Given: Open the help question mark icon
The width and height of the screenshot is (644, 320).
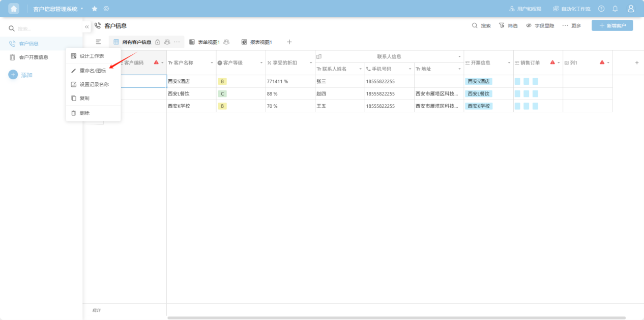Looking at the screenshot, I should pos(601,9).
